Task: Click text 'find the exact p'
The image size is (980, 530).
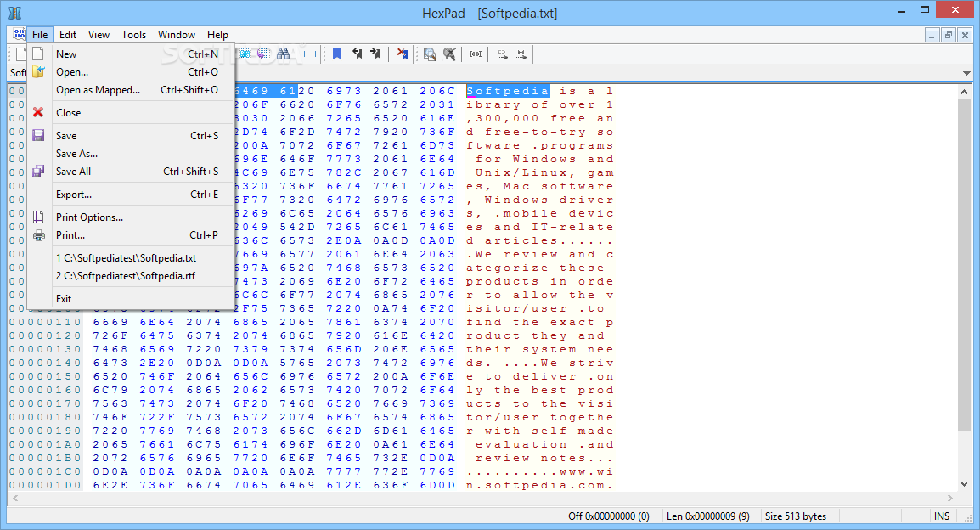Action: coord(540,323)
